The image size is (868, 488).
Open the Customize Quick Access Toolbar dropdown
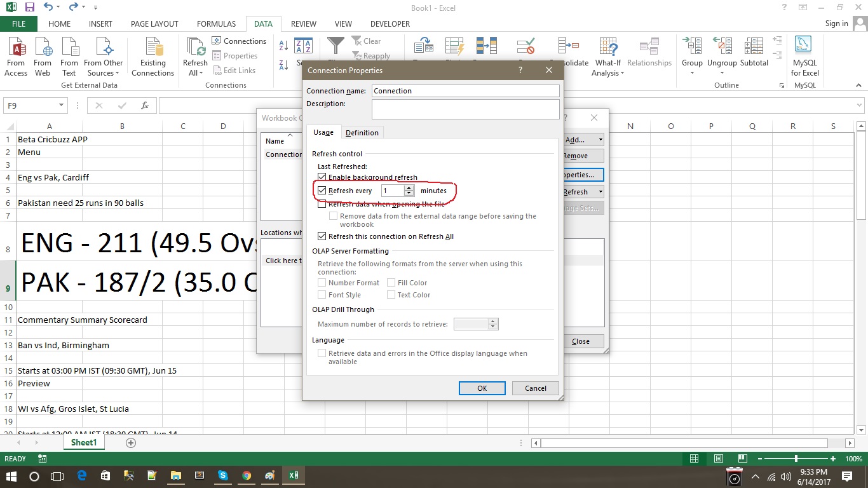(x=95, y=8)
